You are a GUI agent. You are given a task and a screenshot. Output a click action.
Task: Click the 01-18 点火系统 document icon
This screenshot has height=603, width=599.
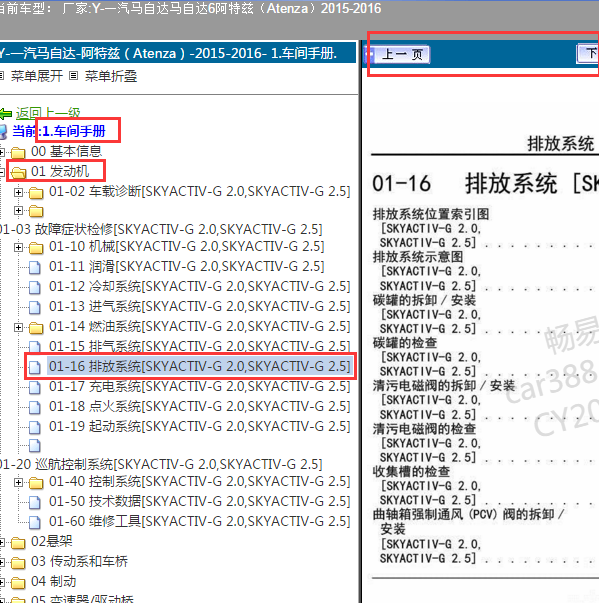click(x=35, y=407)
